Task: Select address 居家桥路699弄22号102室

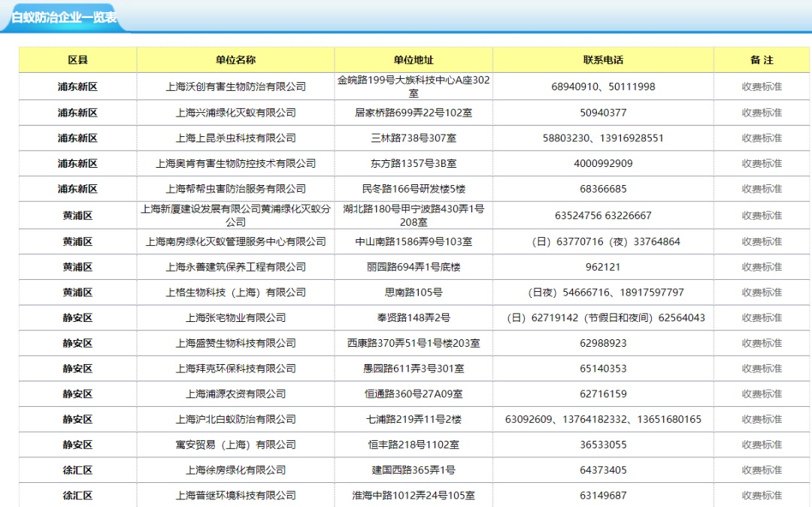Action: click(x=414, y=112)
